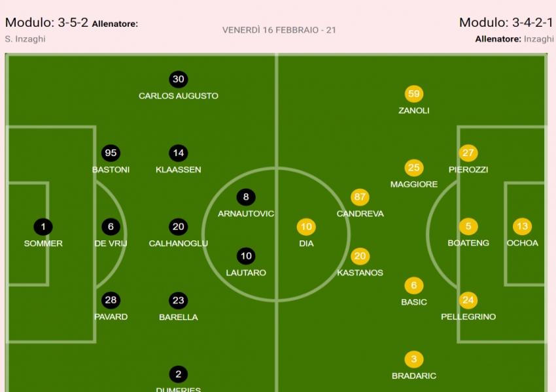556x392 pixels.
Task: Click Bastoni's number 95 player circle
Action: (x=111, y=154)
